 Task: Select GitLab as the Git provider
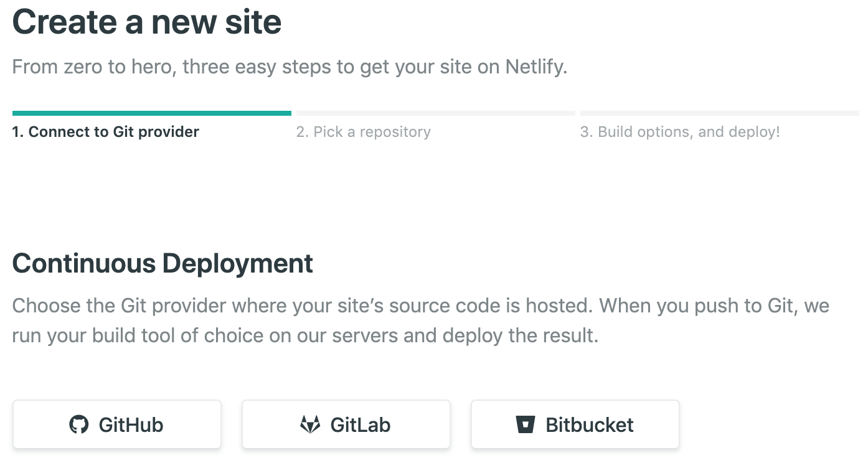point(346,424)
